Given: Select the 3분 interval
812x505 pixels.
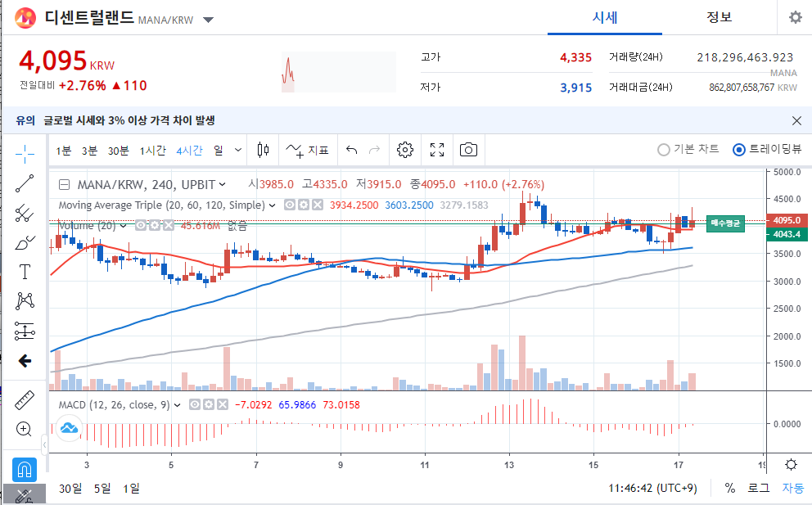Looking at the screenshot, I should coord(89,151).
